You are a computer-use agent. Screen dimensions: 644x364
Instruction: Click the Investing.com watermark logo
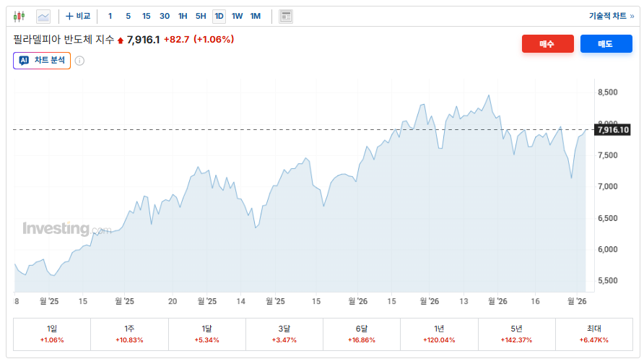(x=66, y=229)
